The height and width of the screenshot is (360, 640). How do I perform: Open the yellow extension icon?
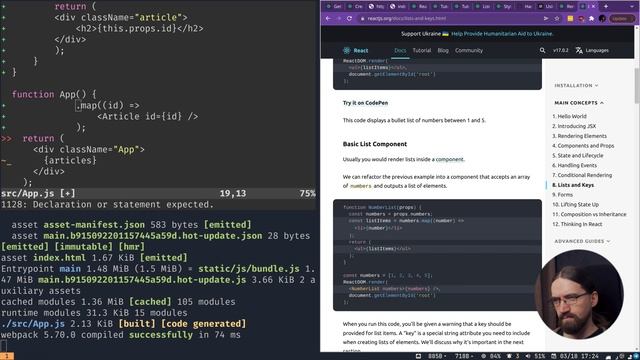click(570, 18)
